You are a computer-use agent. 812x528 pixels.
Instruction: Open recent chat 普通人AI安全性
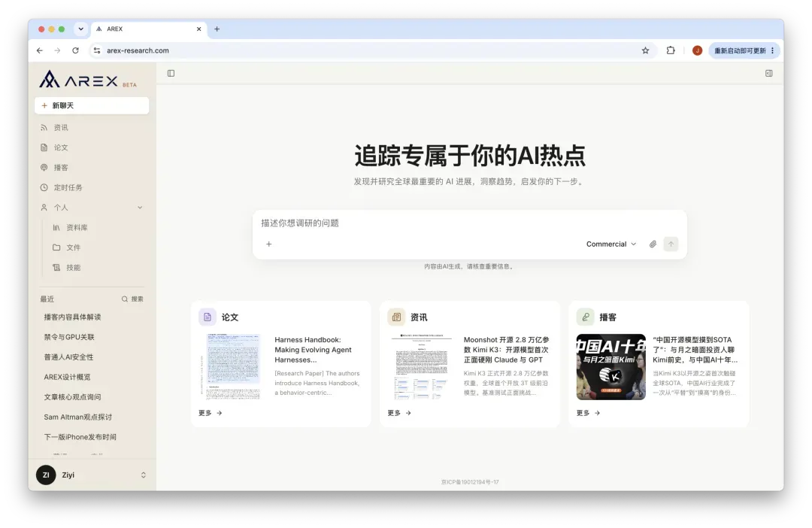click(68, 357)
